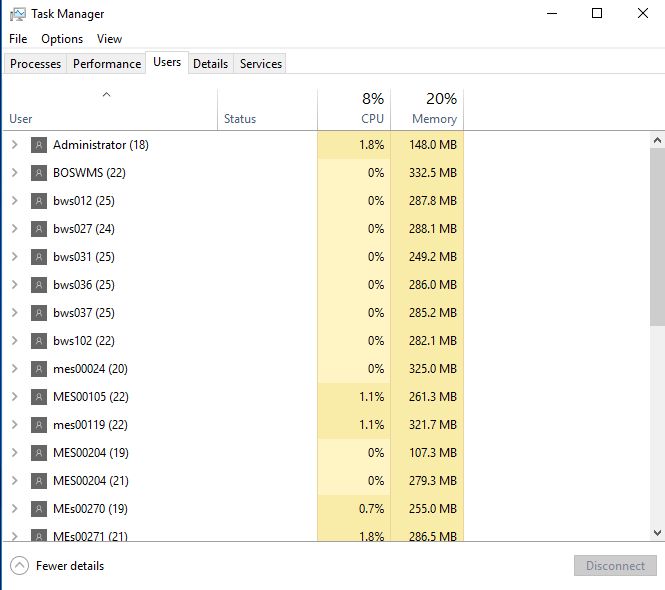Expand the MES00204 (19) user row
This screenshot has height=590, width=665.
14,453
